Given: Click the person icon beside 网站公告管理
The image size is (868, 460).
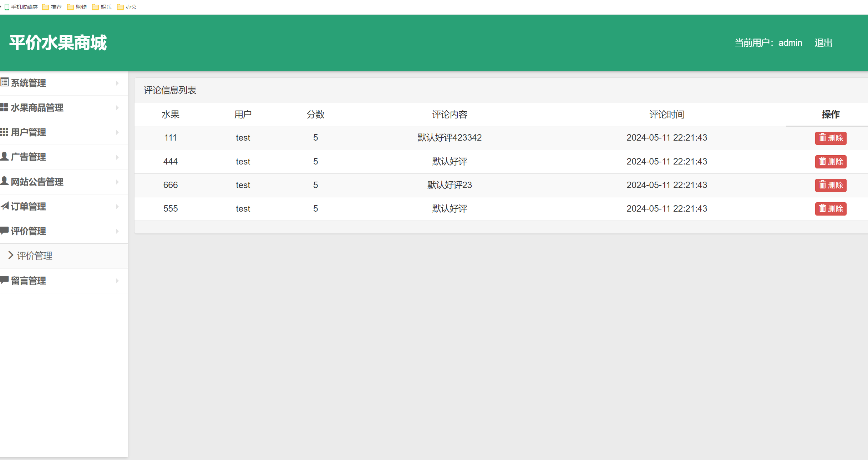Looking at the screenshot, I should (4, 181).
